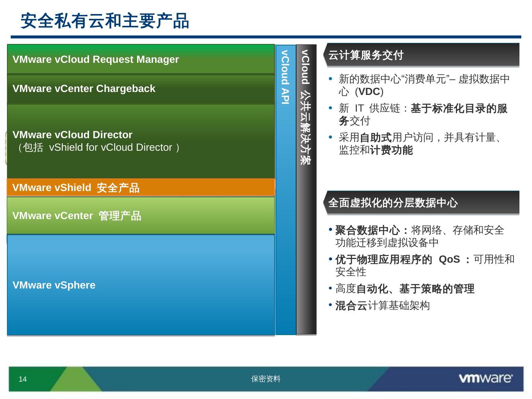Select the vShield for vCloud Director subtitle
The height and width of the screenshot is (399, 532).
(x=97, y=147)
